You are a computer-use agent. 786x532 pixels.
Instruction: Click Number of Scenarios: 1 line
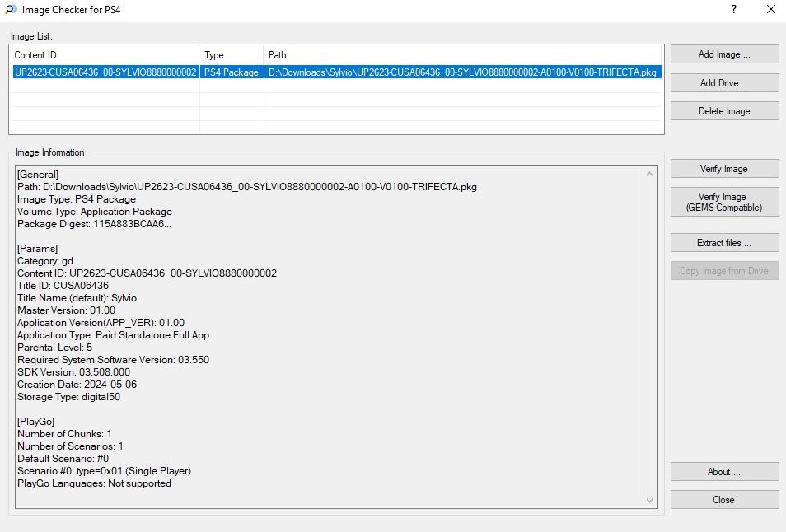coord(70,446)
